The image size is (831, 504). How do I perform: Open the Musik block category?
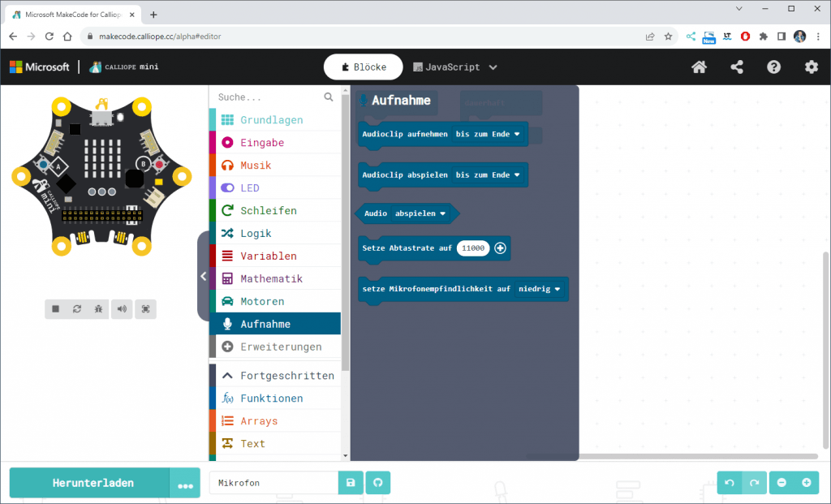[x=256, y=166]
